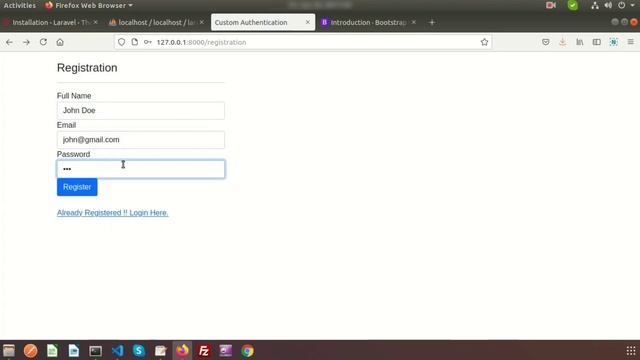640x360 pixels.
Task: Go back using the browser back arrow
Action: (x=9, y=42)
